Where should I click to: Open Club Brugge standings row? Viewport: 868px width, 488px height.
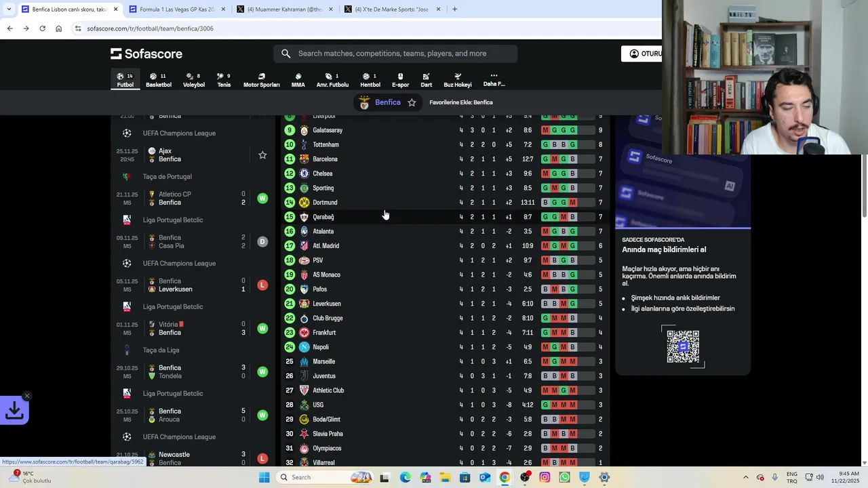click(445, 318)
